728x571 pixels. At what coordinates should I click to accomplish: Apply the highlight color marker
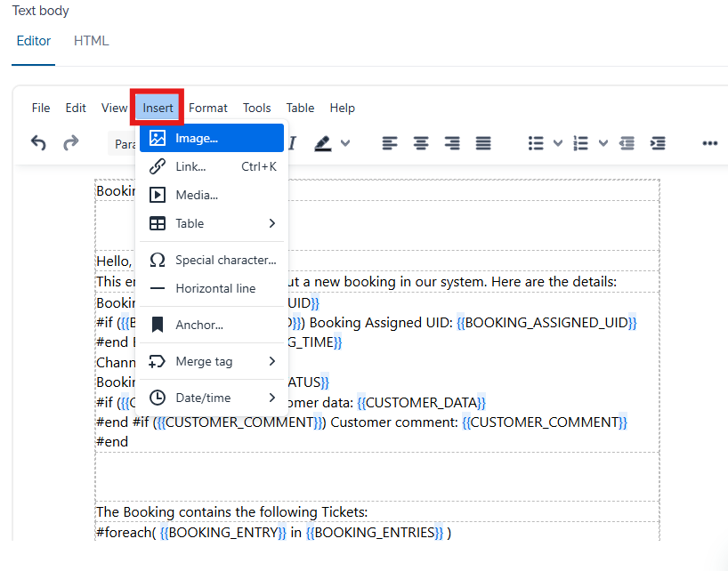tap(323, 143)
